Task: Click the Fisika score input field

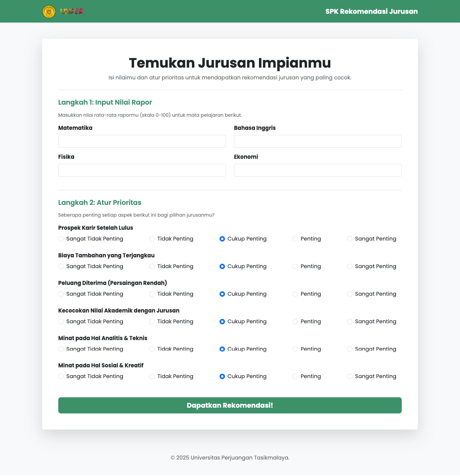Action: coord(142,170)
